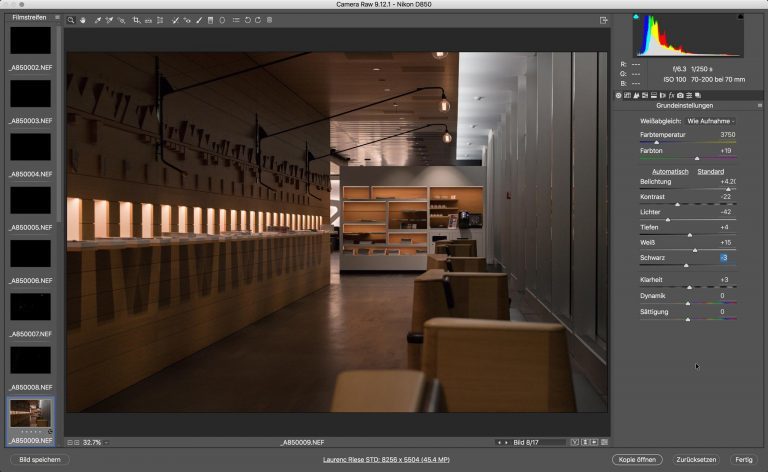Open the Camera Calibration panel tab
Viewport: 768px width, 472px height.
point(680,95)
